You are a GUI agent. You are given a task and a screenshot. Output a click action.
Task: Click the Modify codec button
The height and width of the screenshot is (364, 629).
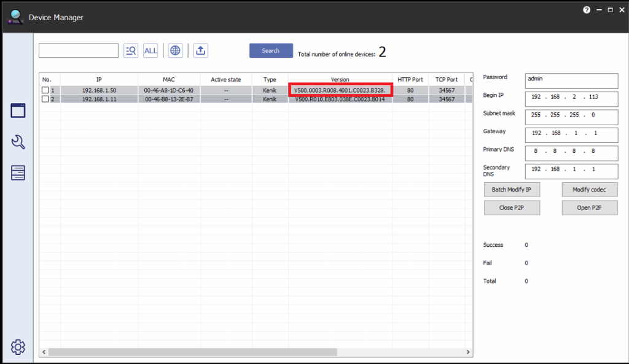[589, 190]
